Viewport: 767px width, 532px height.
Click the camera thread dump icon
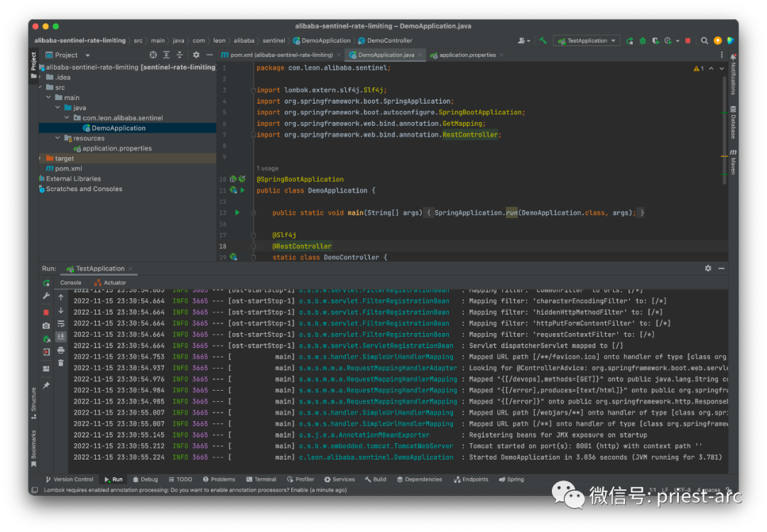[46, 325]
